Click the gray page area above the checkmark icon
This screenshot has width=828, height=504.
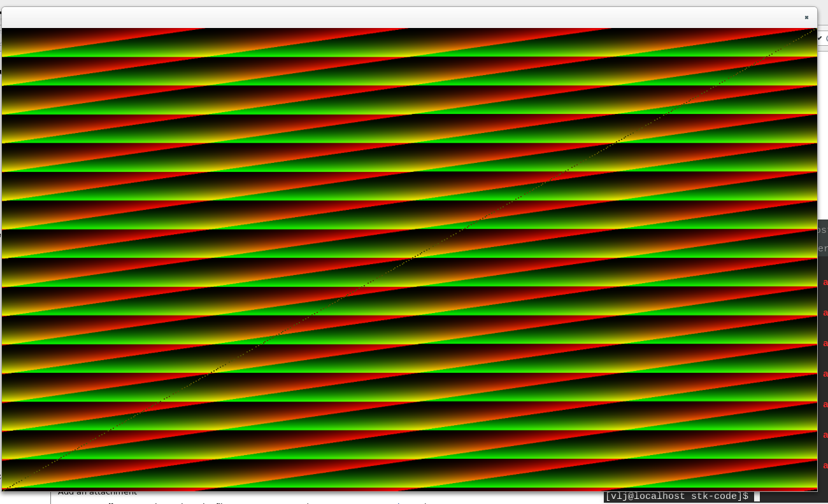point(823,16)
